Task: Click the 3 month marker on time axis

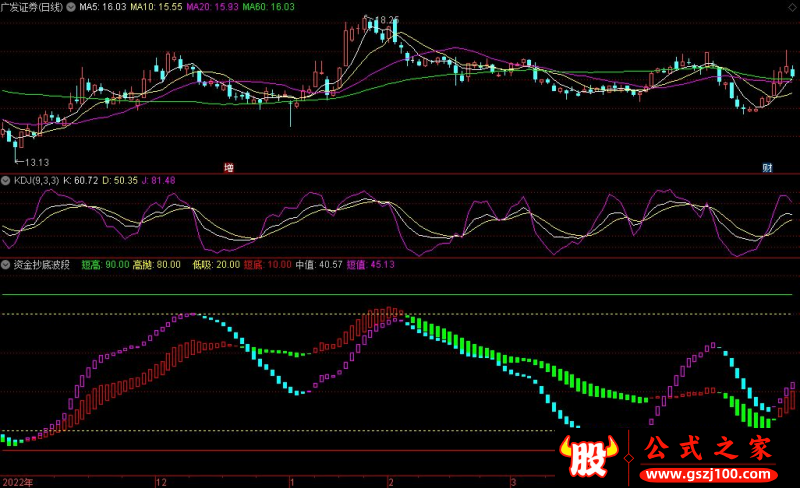Action: [x=514, y=482]
